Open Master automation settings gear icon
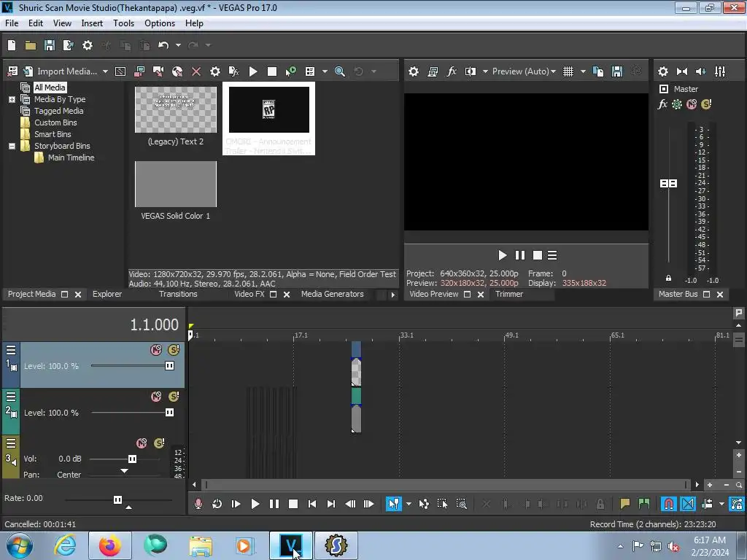747x560 pixels. coord(677,104)
